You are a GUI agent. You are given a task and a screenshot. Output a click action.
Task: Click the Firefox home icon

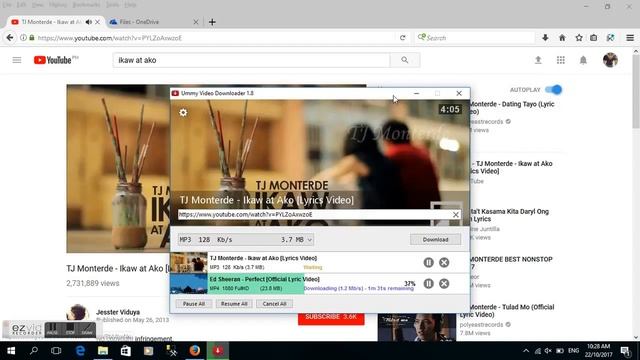click(562, 38)
